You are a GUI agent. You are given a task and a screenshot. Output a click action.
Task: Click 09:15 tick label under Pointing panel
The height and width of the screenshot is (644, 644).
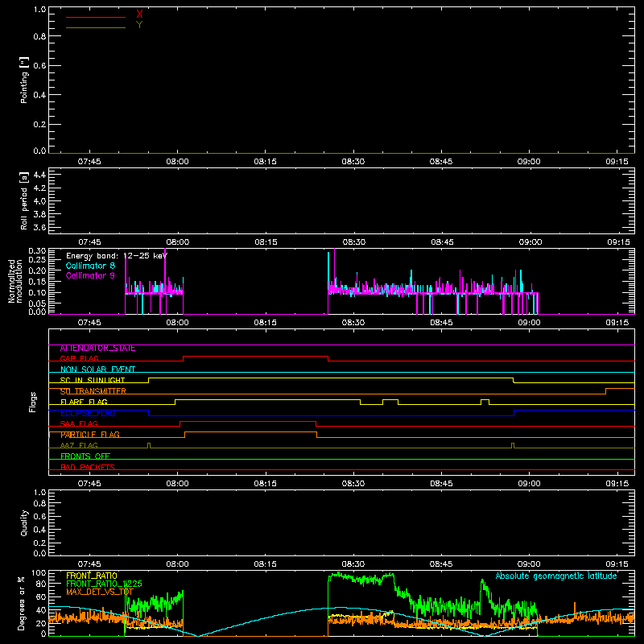pos(617,162)
